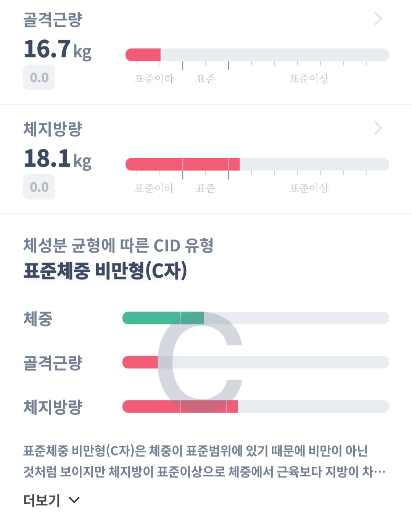
Task: Click the 골격근량 bar in the CID chart
Action: pos(140,362)
